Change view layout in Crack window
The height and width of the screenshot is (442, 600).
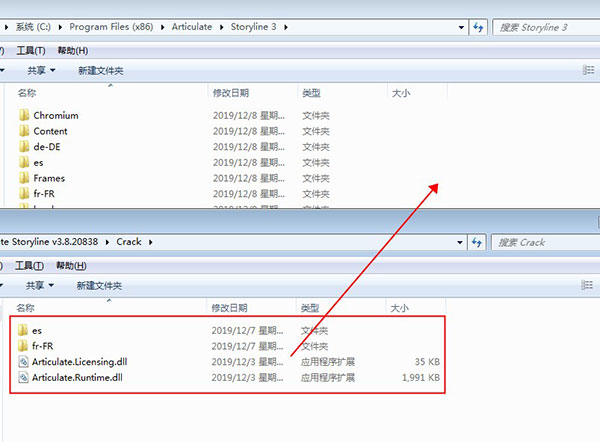pyautogui.click(x=587, y=285)
